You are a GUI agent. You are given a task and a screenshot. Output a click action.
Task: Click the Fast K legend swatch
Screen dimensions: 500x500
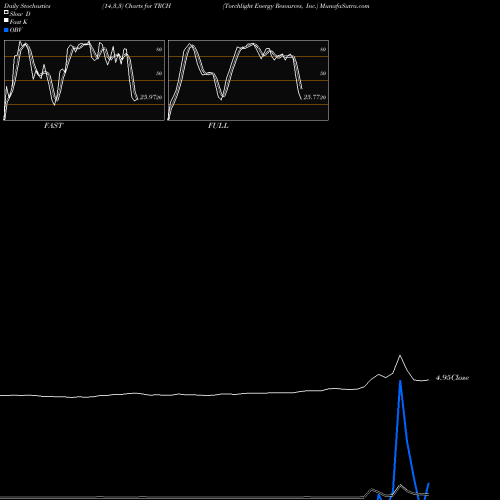[6, 20]
